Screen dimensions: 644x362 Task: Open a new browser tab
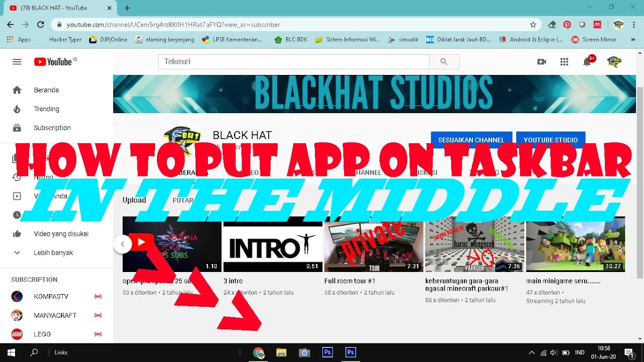click(x=127, y=8)
